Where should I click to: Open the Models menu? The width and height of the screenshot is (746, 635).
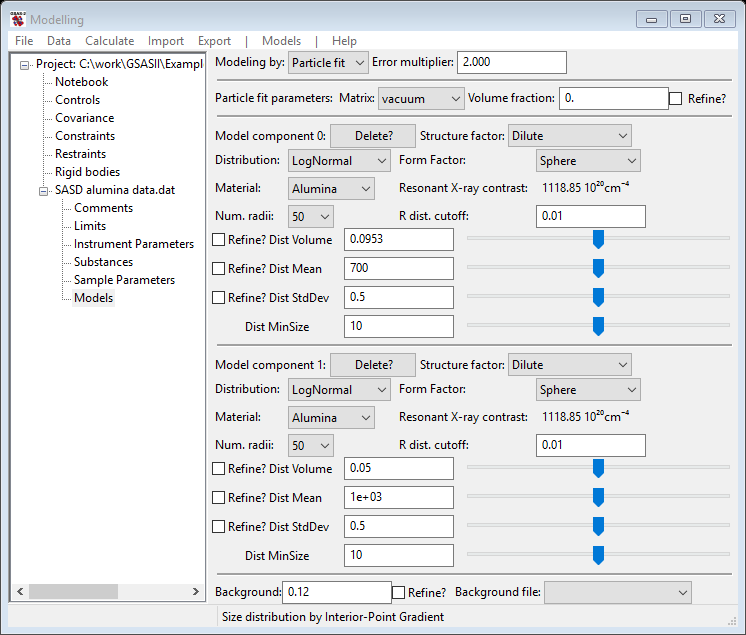[282, 41]
